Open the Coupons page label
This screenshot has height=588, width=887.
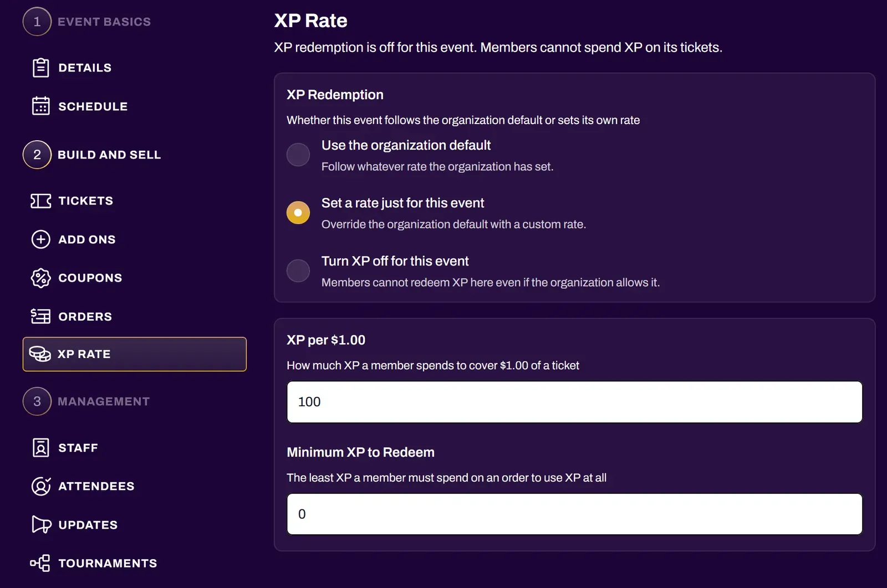coord(90,278)
